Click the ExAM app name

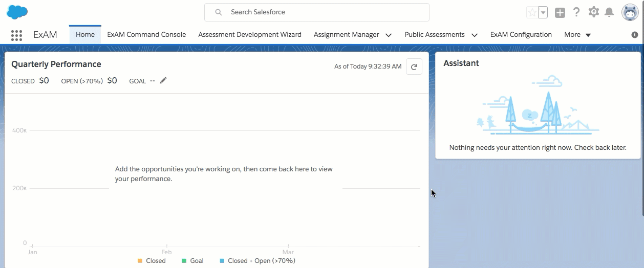click(45, 35)
